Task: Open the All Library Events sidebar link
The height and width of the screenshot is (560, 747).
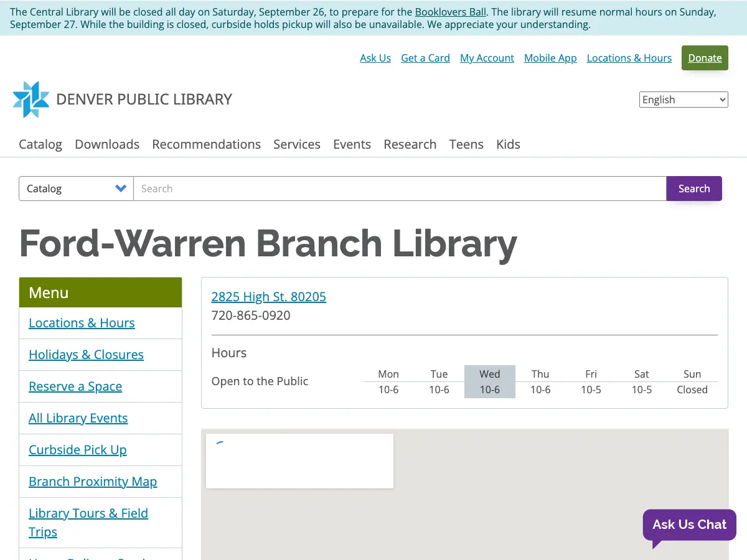Action: click(x=78, y=418)
